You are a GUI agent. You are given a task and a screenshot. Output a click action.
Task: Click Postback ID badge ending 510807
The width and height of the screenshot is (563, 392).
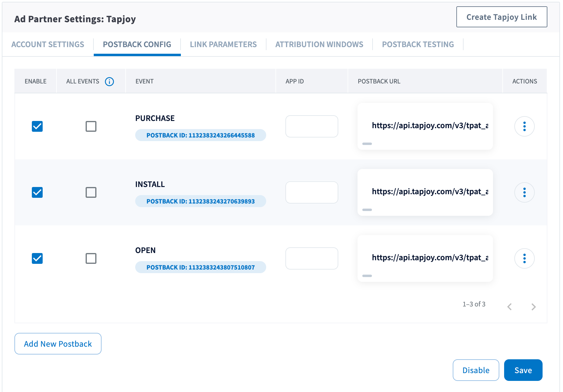[201, 267]
